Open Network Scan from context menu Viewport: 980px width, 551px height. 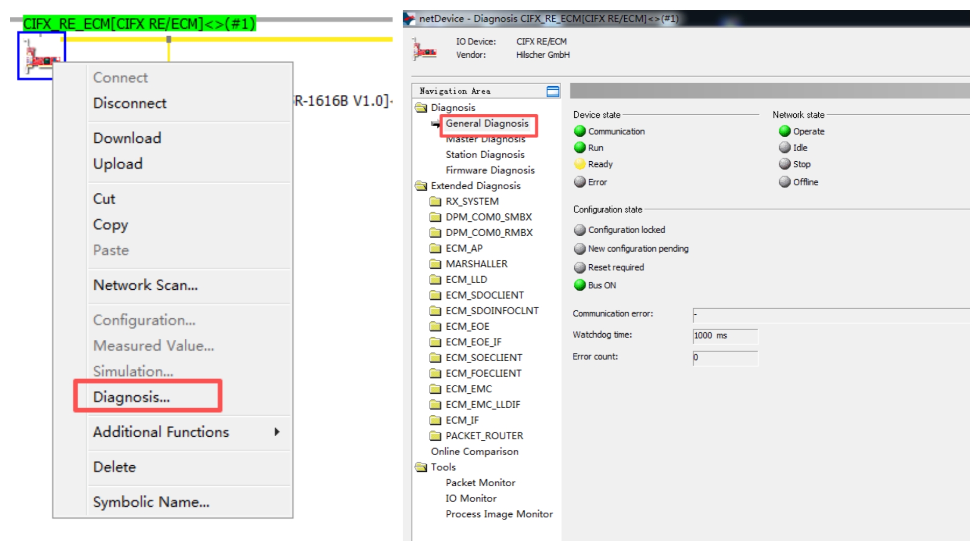click(x=145, y=285)
